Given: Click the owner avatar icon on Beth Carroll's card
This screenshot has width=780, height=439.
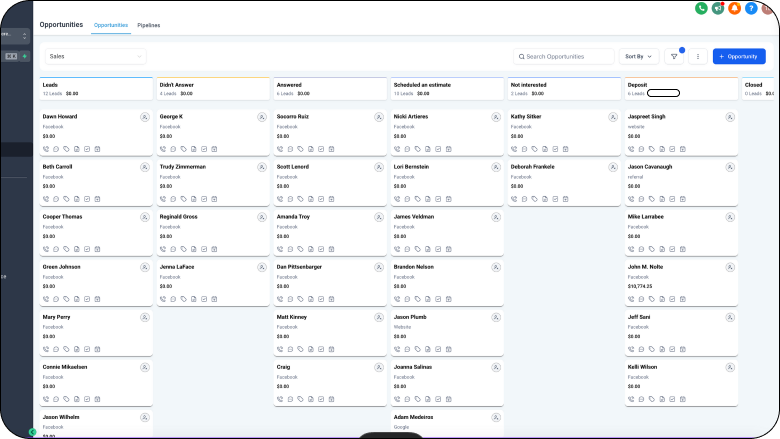Looking at the screenshot, I should [x=145, y=167].
